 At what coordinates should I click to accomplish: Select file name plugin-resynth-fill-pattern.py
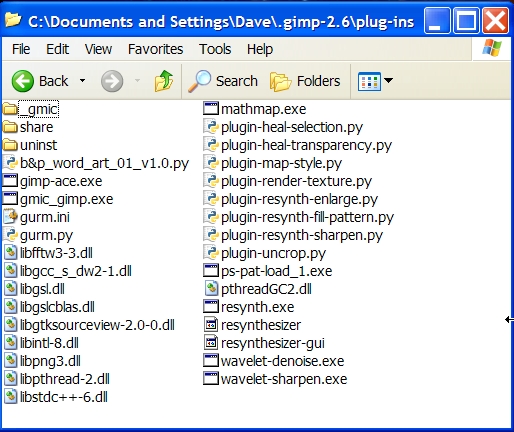307,218
